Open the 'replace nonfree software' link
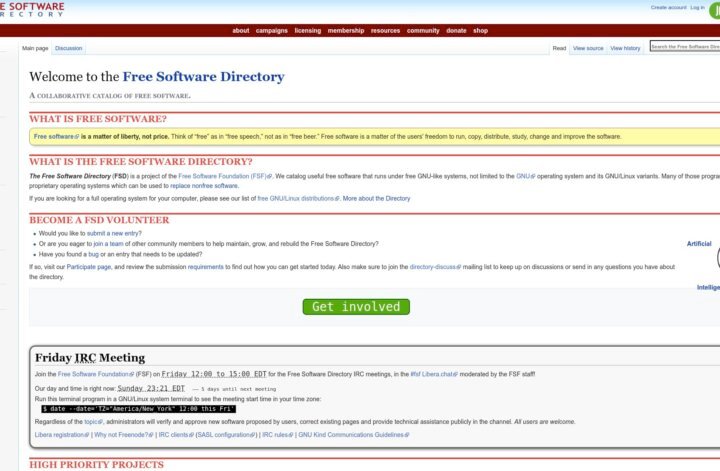This screenshot has width=720, height=471. click(x=204, y=186)
